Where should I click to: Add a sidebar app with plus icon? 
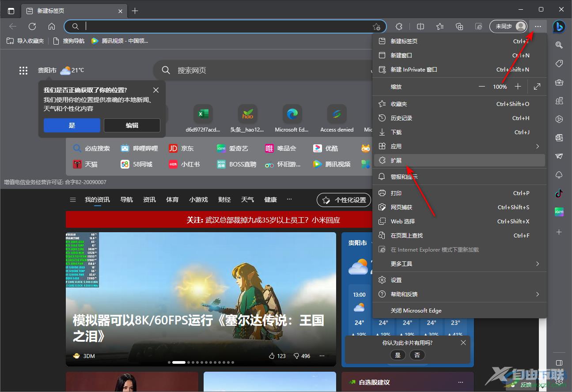click(x=559, y=232)
